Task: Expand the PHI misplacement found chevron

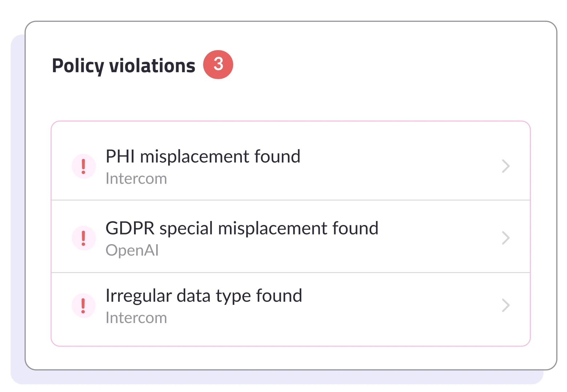Action: (506, 166)
